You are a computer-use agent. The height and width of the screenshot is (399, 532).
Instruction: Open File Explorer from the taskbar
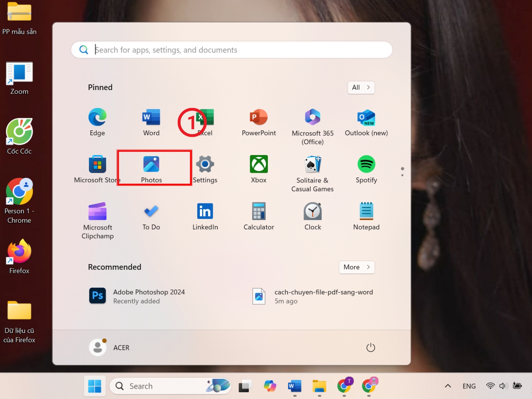[320, 386]
